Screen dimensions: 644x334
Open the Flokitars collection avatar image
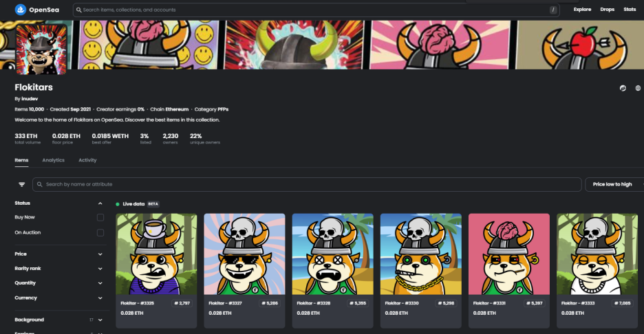[41, 49]
